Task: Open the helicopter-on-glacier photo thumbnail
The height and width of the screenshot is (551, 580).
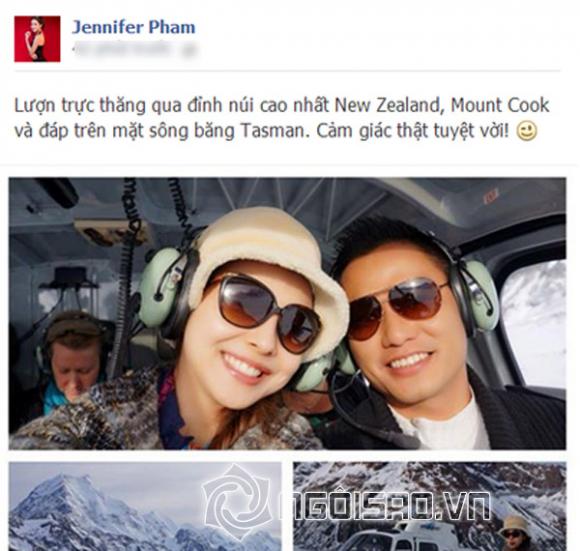Action: (x=429, y=506)
